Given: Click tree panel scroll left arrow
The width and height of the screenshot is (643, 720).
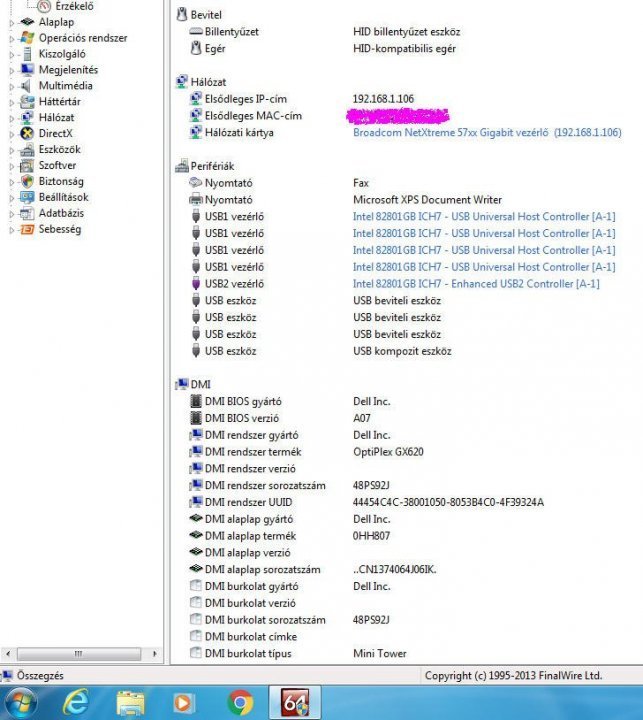Looking at the screenshot, I should pyautogui.click(x=8, y=653).
